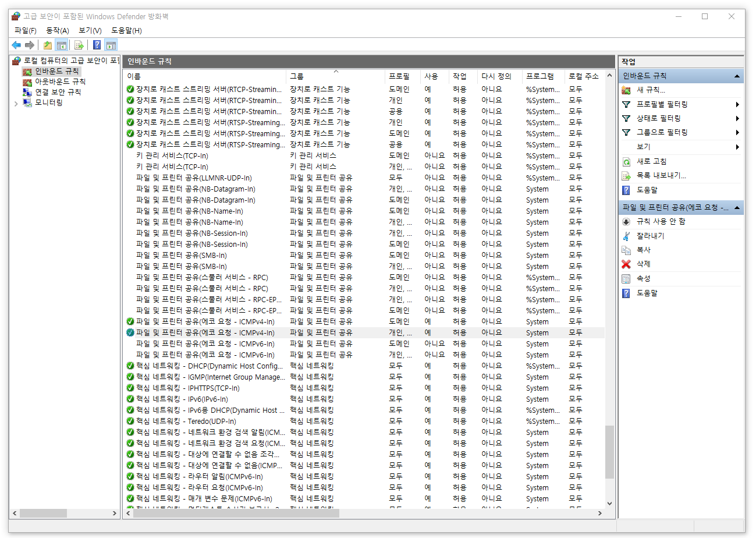The width and height of the screenshot is (756, 538).
Task: Select 핵심 네트워킹 - 라우터 알림(ICMPv6-In) rule
Action: (364, 477)
